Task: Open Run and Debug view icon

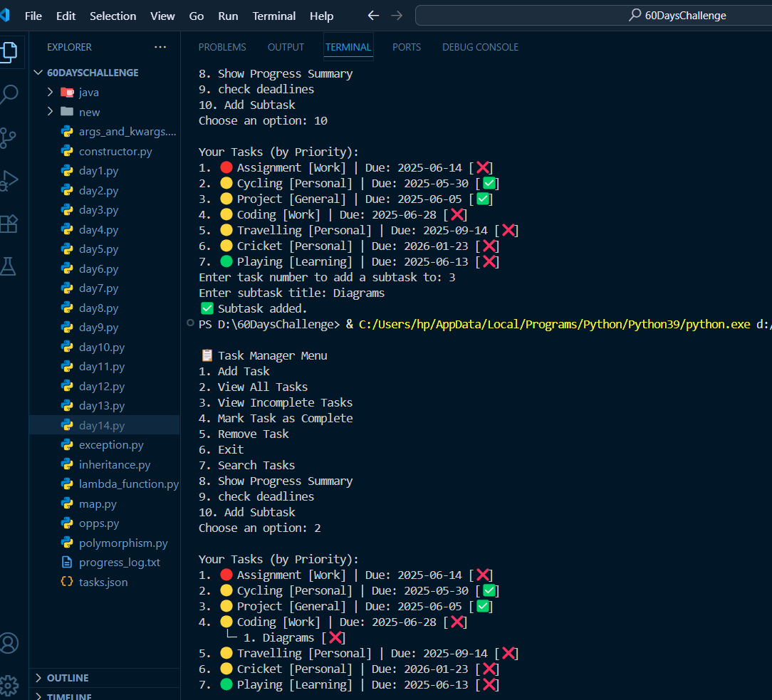Action: pos(9,181)
